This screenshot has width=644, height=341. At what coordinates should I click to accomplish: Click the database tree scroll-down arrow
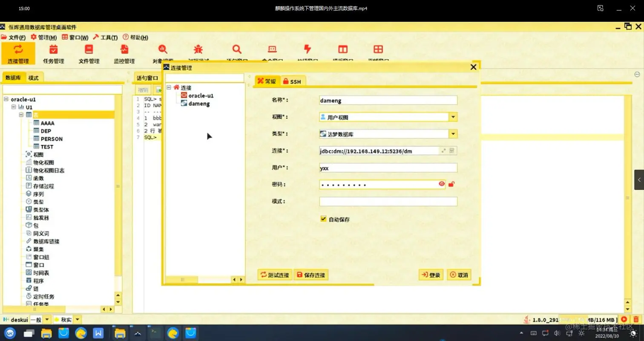click(x=118, y=302)
